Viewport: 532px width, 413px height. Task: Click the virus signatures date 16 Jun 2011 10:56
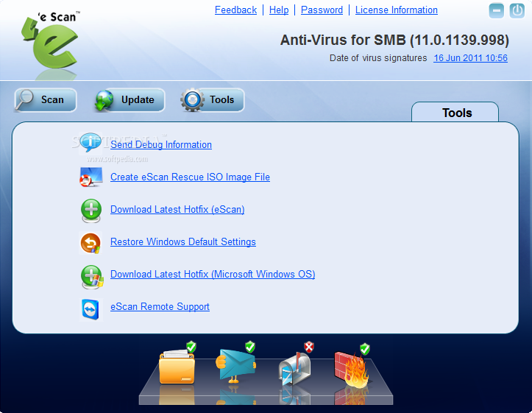point(471,58)
